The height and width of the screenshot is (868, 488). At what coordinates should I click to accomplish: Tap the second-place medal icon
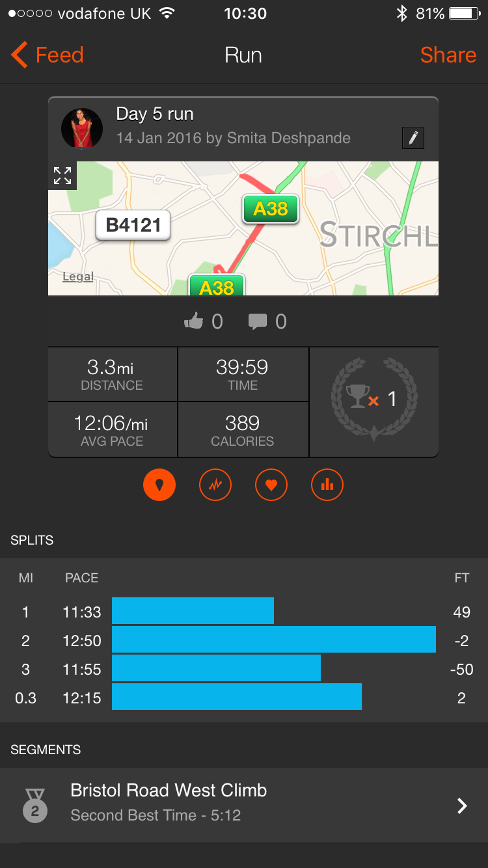35,805
